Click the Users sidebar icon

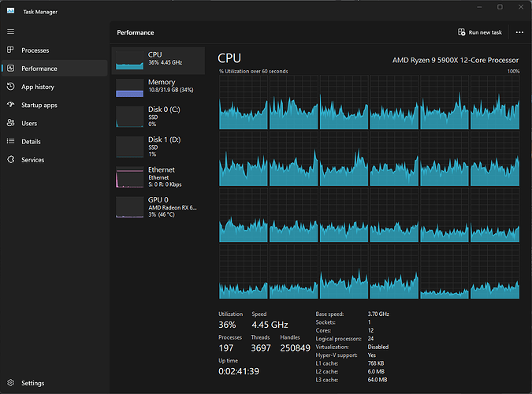point(10,123)
